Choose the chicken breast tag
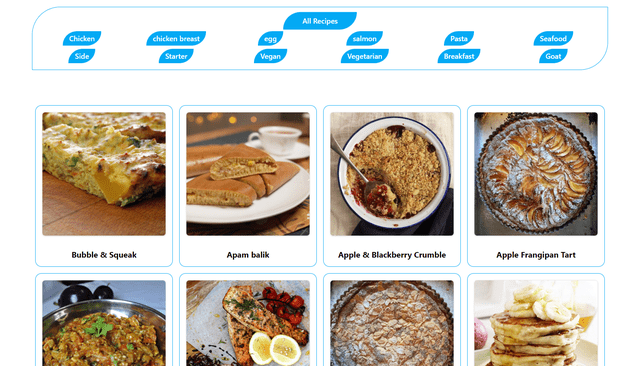The width and height of the screenshot is (640, 366). point(176,38)
